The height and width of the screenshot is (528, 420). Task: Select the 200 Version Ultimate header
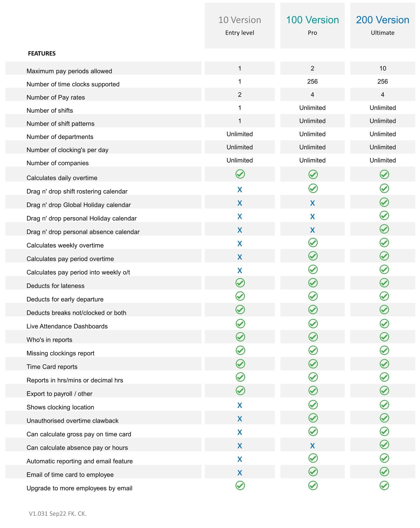(383, 26)
